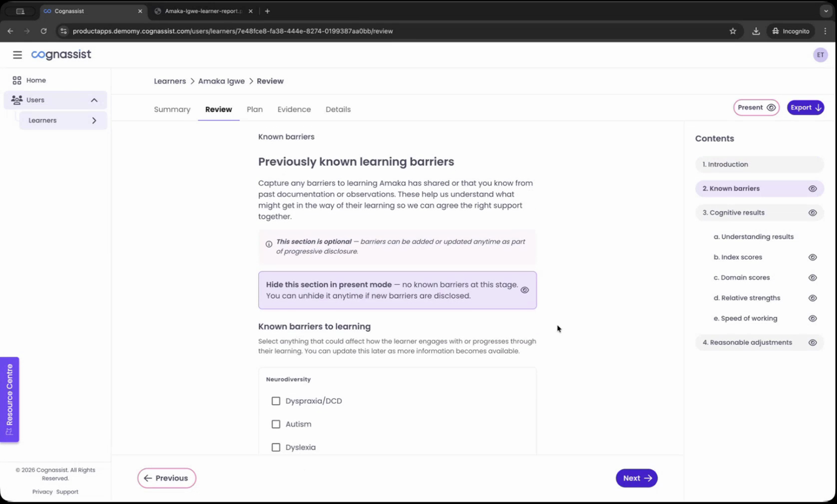The width and height of the screenshot is (837, 504).
Task: Open the Resource Centre side panel
Action: tap(9, 399)
